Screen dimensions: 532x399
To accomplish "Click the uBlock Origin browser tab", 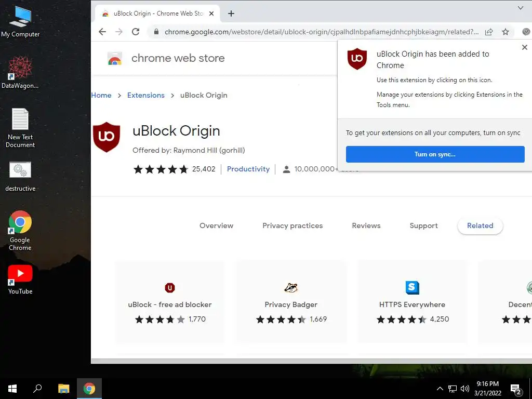I will pyautogui.click(x=157, y=14).
